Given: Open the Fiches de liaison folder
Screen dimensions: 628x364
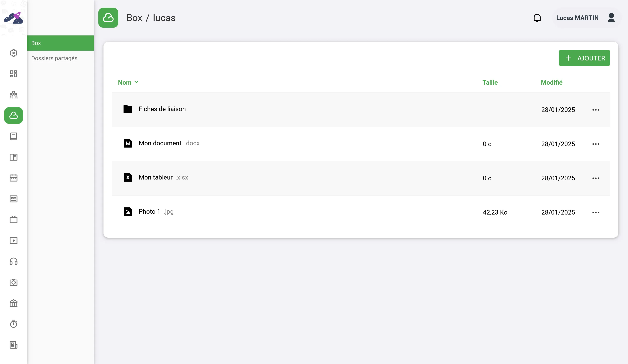Looking at the screenshot, I should coord(162,109).
